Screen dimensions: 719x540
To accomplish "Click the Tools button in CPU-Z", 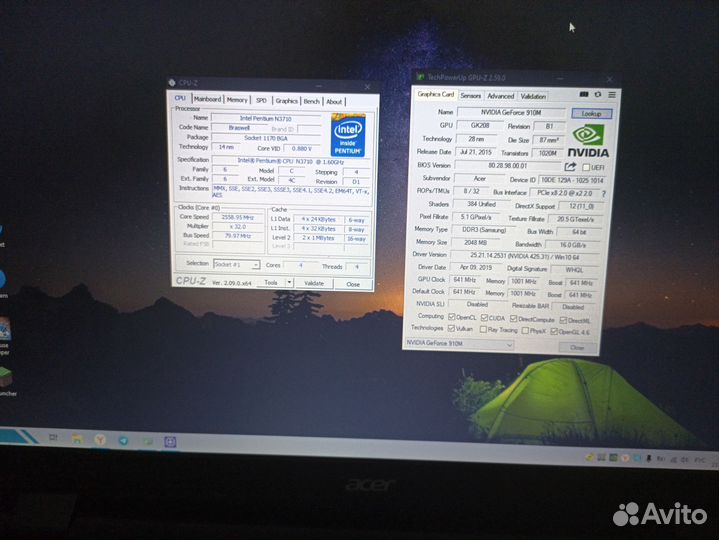I will click(271, 282).
